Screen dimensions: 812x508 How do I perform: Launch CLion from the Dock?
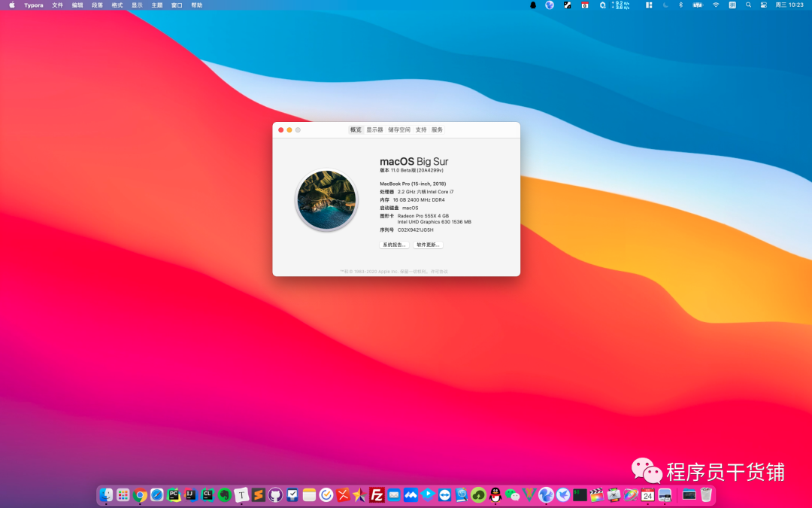click(208, 495)
